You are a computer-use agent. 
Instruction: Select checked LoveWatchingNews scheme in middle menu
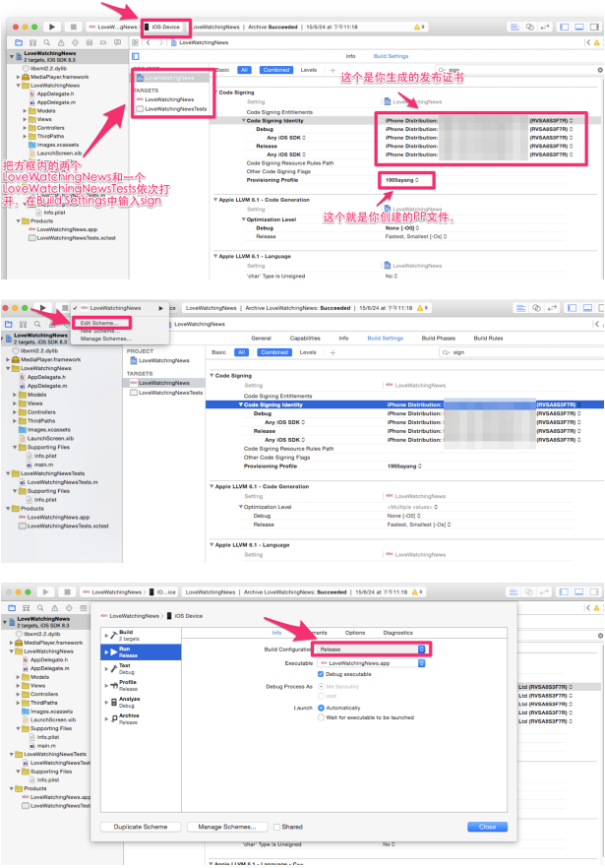coord(115,308)
